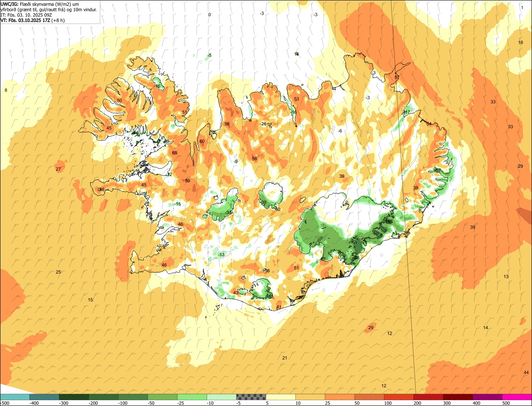Click the map value '43' near the south coast
The height and width of the screenshot is (406, 532).
(x=236, y=293)
